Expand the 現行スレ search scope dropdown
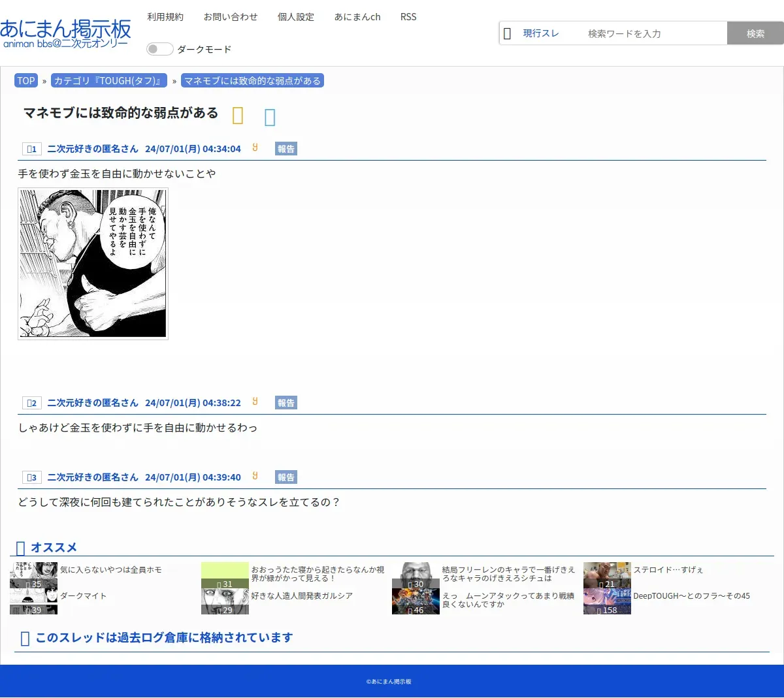The height and width of the screenshot is (698, 784). click(541, 33)
